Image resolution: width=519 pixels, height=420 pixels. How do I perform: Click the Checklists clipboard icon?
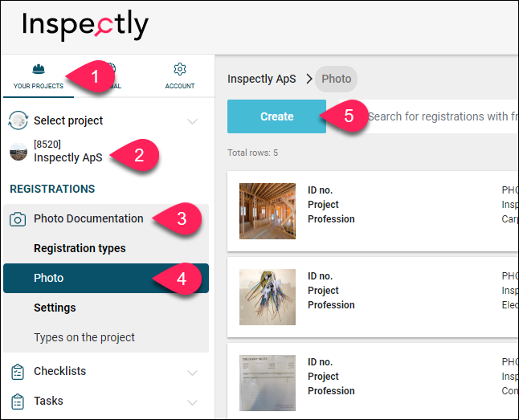[18, 372]
